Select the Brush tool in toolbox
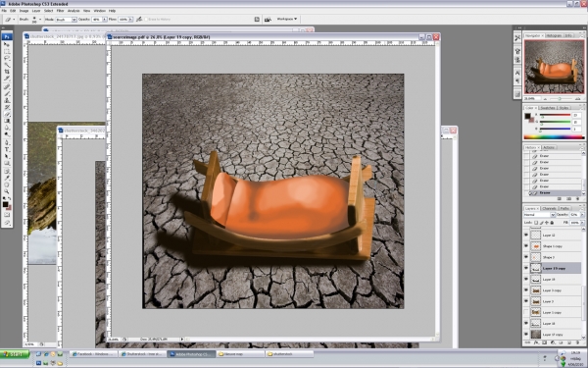This screenshot has width=588, height=368. (7, 94)
